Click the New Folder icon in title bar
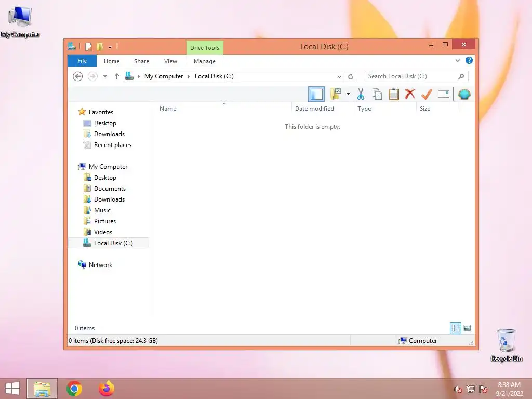The height and width of the screenshot is (399, 532). click(x=100, y=47)
